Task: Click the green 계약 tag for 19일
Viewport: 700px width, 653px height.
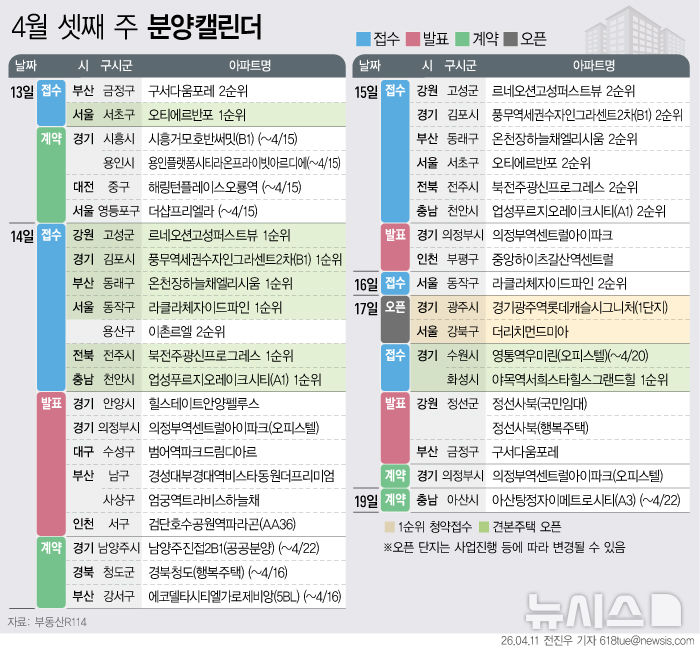Action: click(x=395, y=498)
